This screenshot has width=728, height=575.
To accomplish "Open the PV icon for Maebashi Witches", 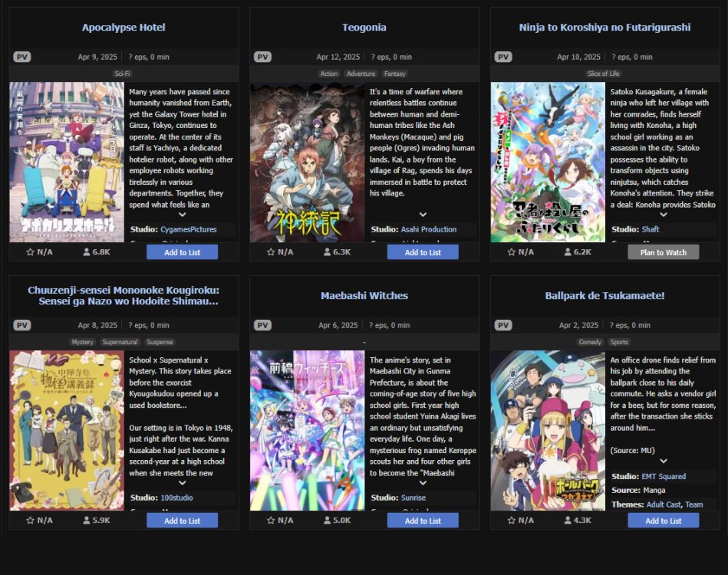I will (262, 325).
